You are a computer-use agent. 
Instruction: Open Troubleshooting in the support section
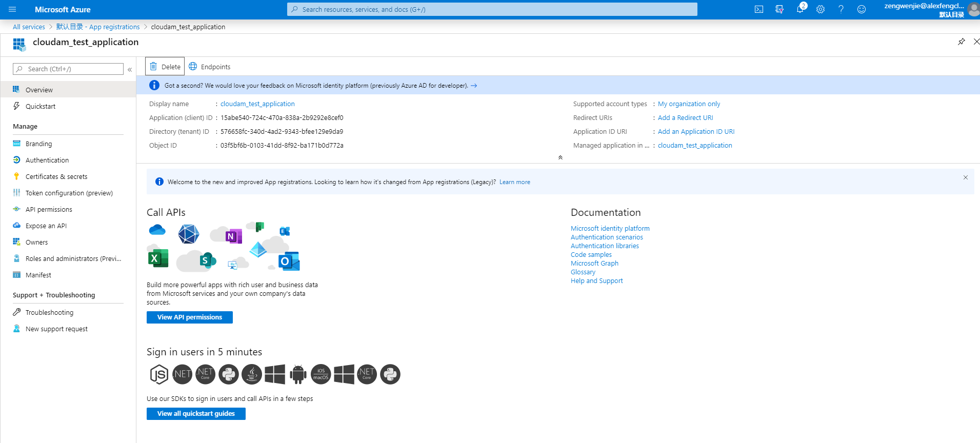tap(68, 313)
